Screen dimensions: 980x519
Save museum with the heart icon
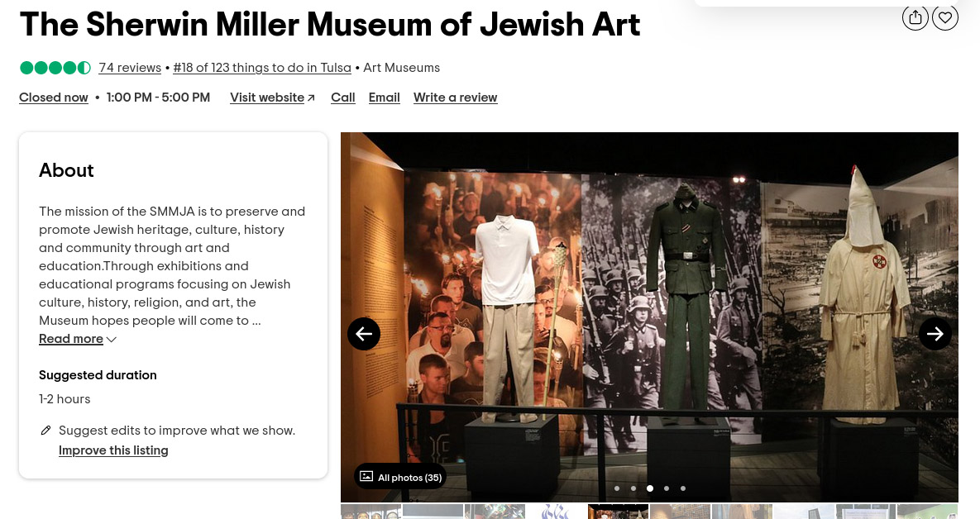(x=945, y=17)
